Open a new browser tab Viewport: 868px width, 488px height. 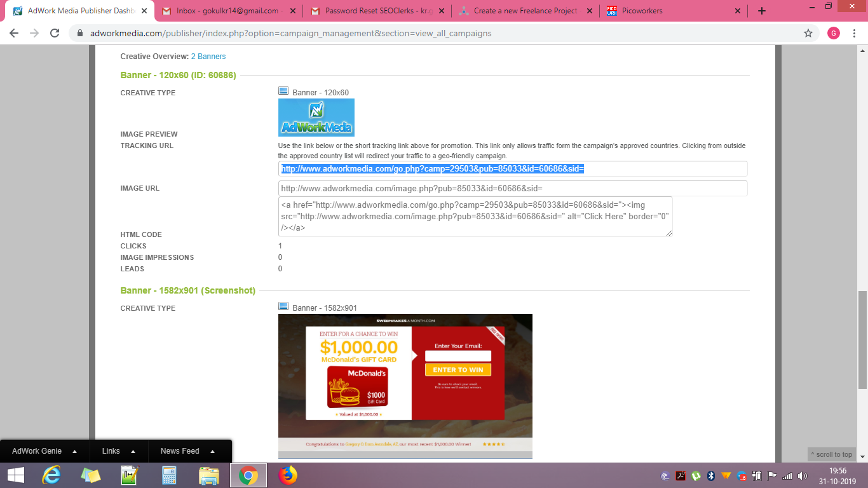[x=762, y=11]
